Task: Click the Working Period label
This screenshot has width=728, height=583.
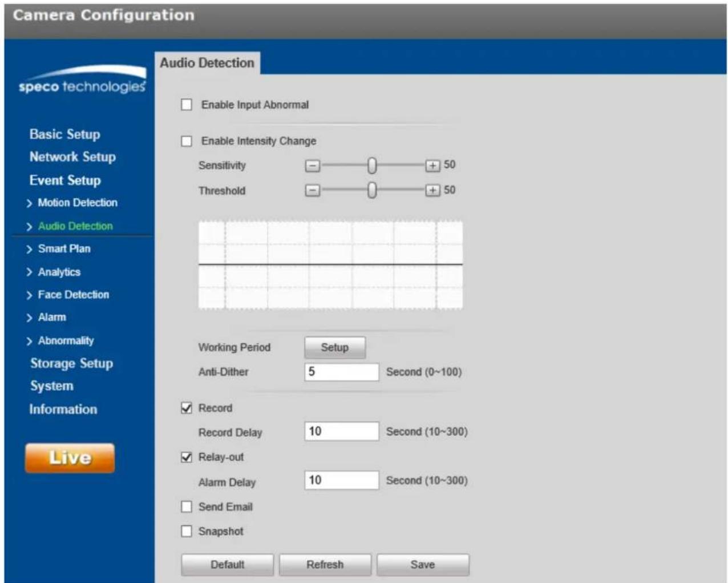Action: click(x=234, y=347)
